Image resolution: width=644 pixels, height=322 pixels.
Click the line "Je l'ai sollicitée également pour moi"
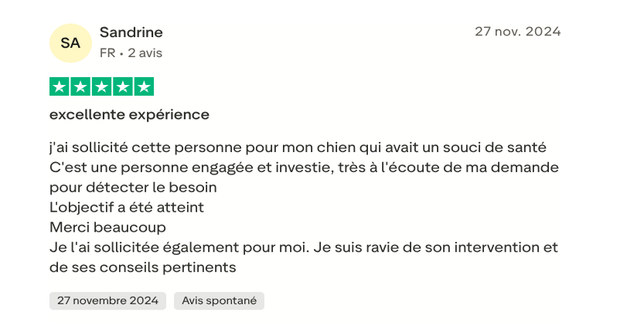pyautogui.click(x=303, y=247)
